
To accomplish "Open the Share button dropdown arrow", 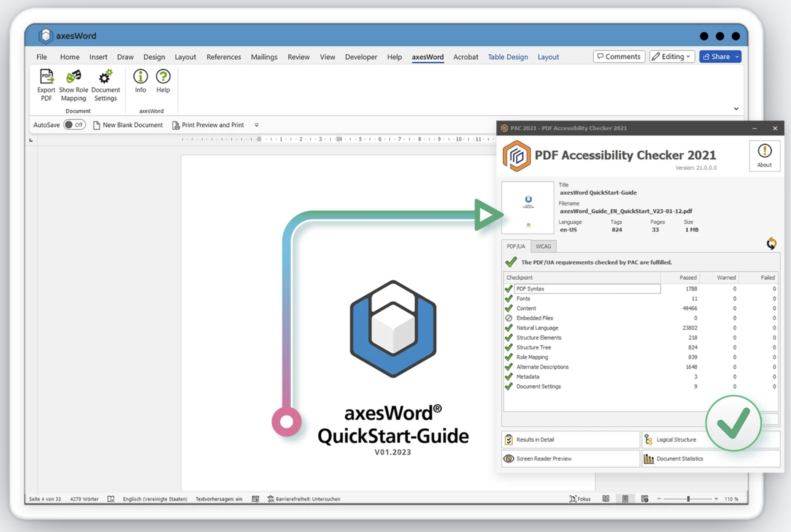I will click(737, 57).
